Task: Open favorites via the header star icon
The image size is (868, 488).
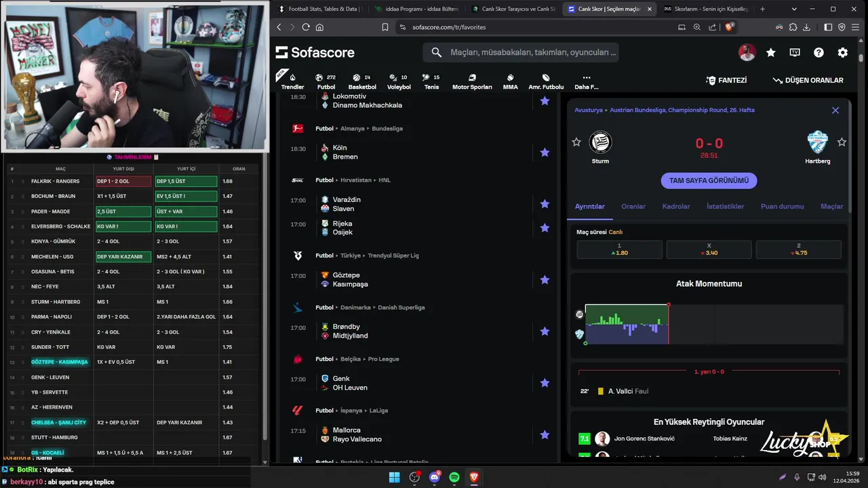Action: point(771,52)
